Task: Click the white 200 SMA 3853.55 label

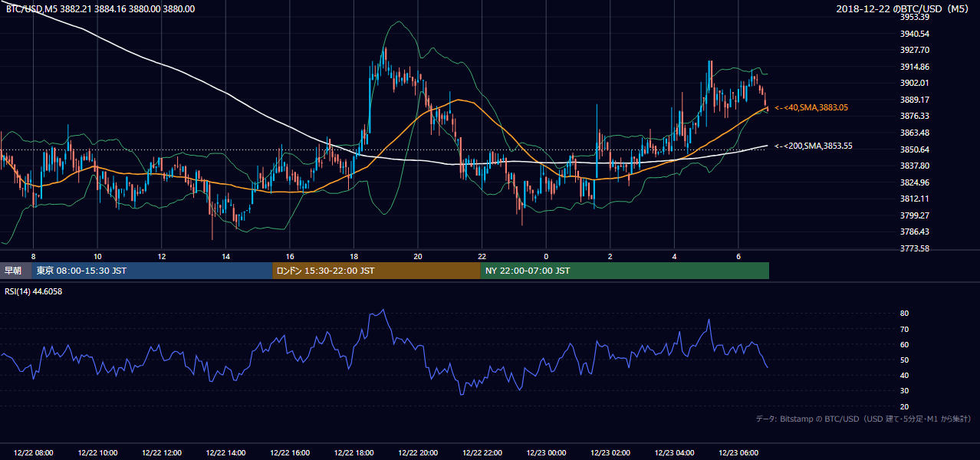Action: pos(814,146)
